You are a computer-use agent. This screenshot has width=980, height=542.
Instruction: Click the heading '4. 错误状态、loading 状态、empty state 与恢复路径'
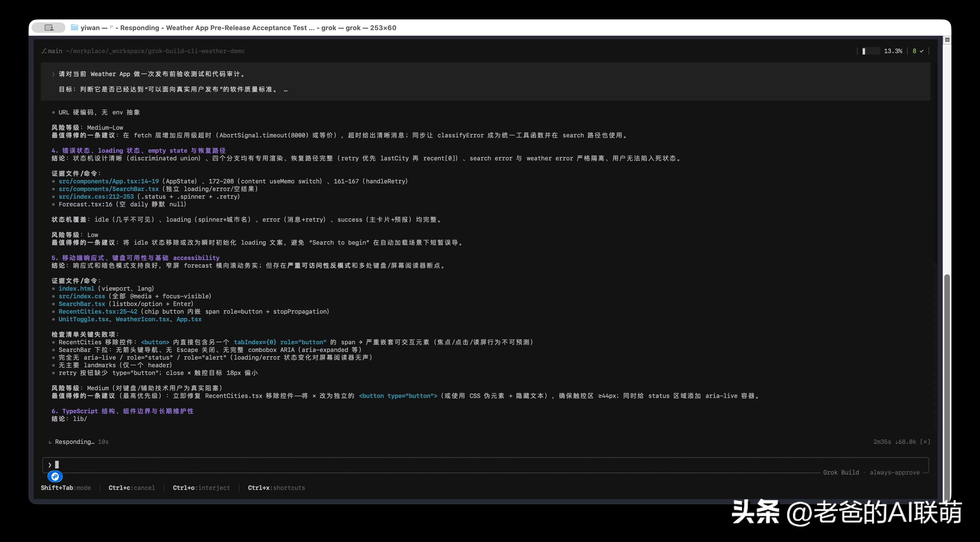[139, 150]
